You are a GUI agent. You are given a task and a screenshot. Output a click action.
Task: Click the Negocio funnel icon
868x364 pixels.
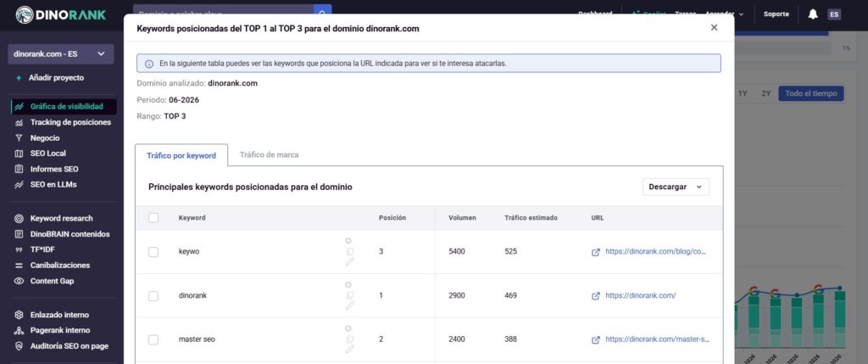[19, 138]
